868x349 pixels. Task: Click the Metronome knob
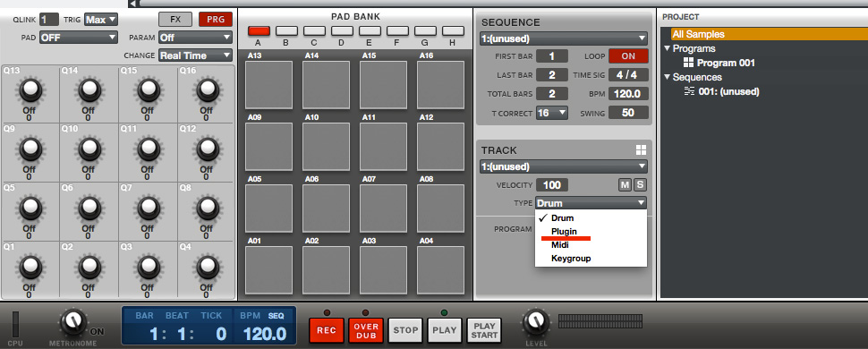coord(73,323)
